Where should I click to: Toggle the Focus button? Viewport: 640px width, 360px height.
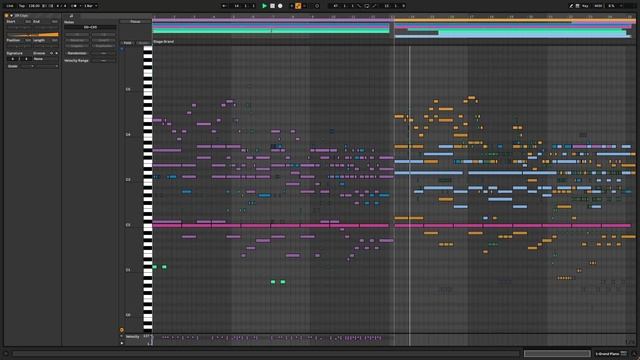[135, 22]
